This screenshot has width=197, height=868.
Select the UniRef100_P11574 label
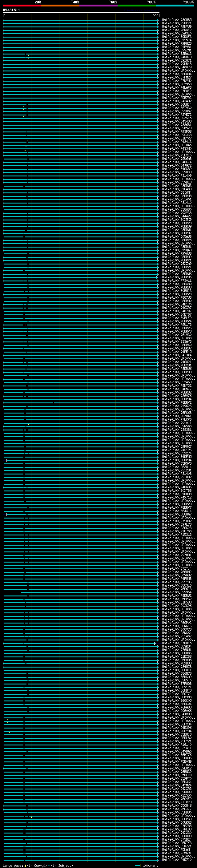tap(177, 40)
